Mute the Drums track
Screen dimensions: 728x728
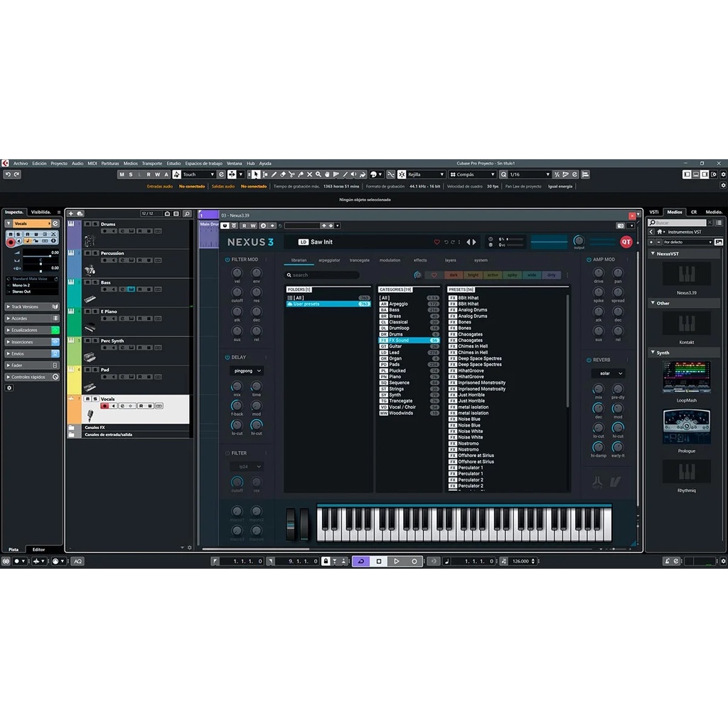click(x=87, y=224)
